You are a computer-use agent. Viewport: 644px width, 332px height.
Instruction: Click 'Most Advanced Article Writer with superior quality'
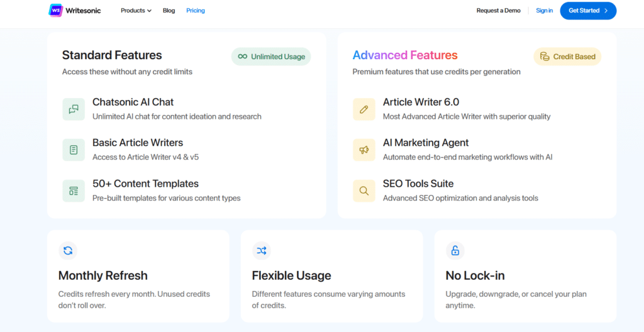tap(467, 116)
